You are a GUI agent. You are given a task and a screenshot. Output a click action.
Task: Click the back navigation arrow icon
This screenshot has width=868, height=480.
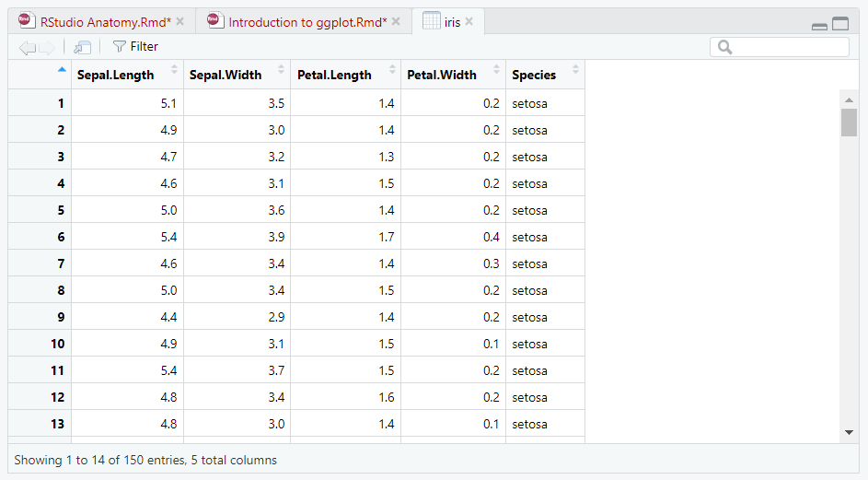27,47
